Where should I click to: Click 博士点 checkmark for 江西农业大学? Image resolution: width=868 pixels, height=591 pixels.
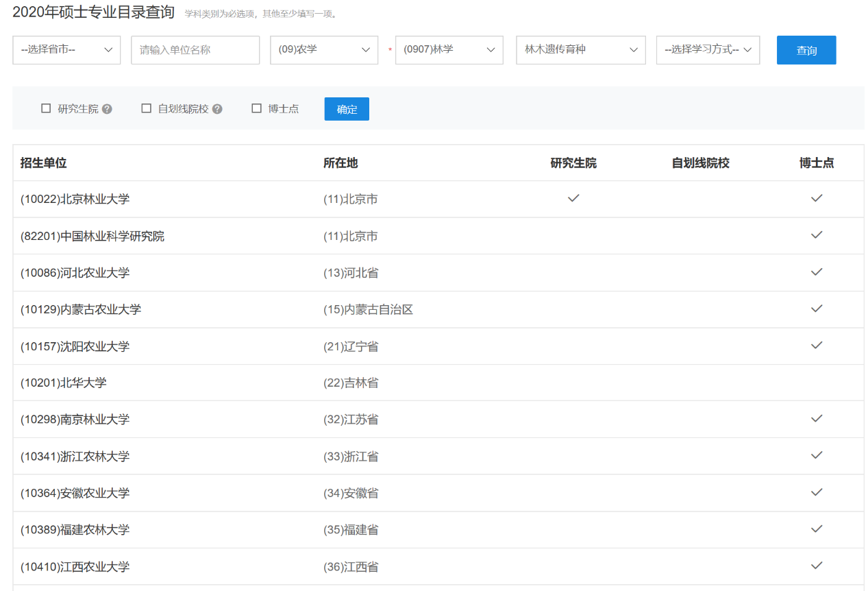pos(817,566)
